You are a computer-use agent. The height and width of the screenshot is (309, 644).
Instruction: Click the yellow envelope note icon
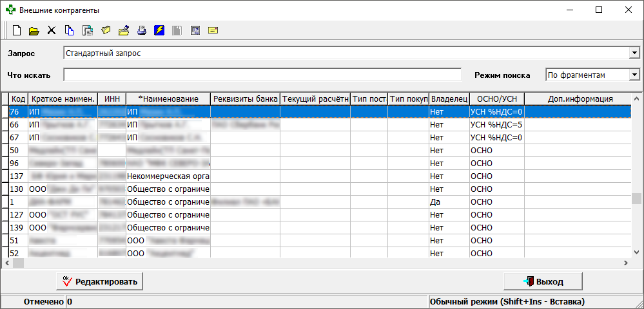(213, 30)
